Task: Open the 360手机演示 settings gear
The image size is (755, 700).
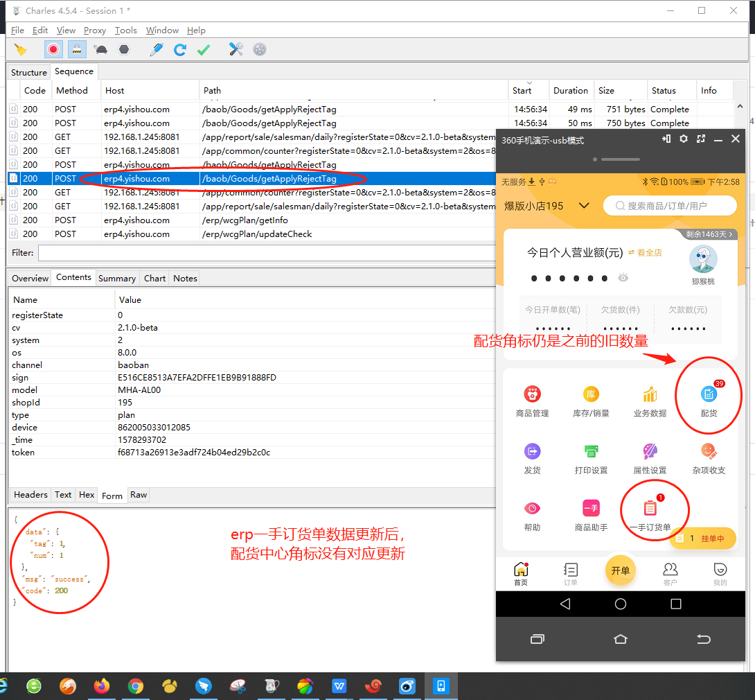Action: [x=683, y=139]
